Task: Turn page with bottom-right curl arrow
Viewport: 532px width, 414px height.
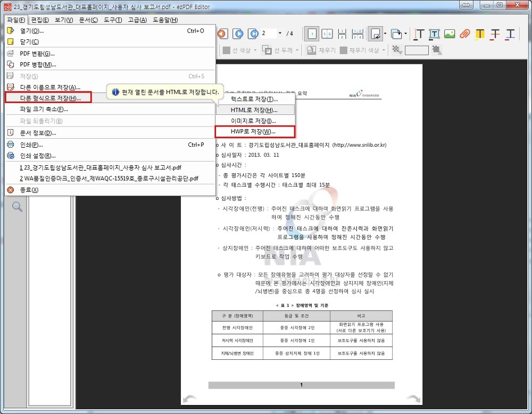Action: coord(413,399)
